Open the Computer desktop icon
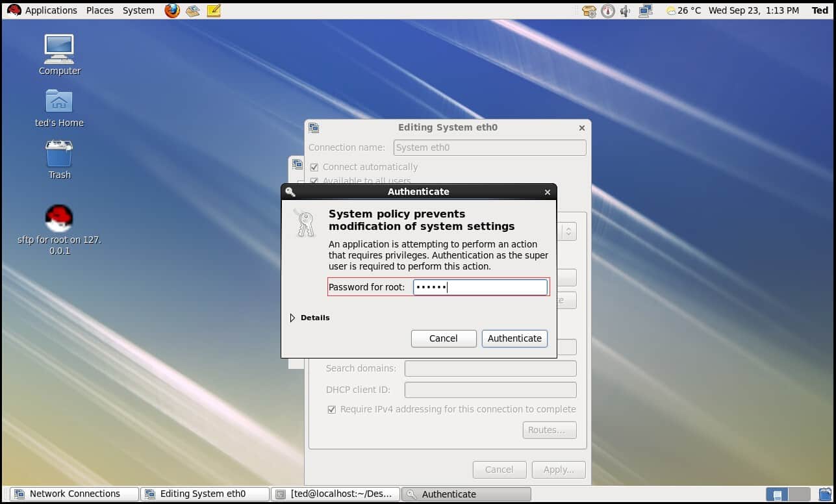This screenshot has width=836, height=504. (59, 51)
